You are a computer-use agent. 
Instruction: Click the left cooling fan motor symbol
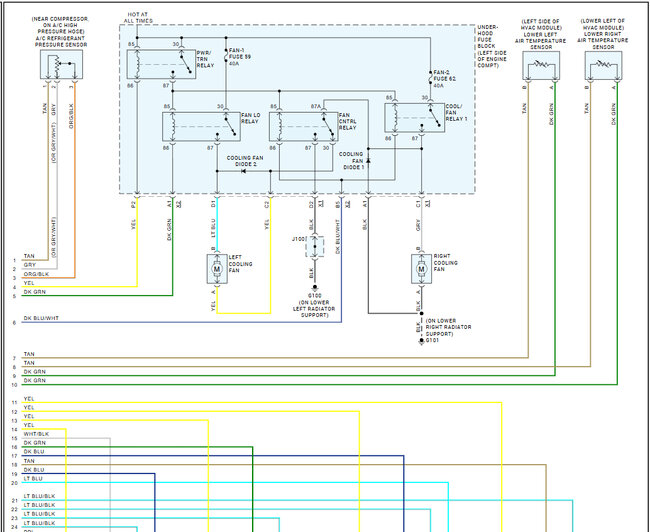coord(217,269)
